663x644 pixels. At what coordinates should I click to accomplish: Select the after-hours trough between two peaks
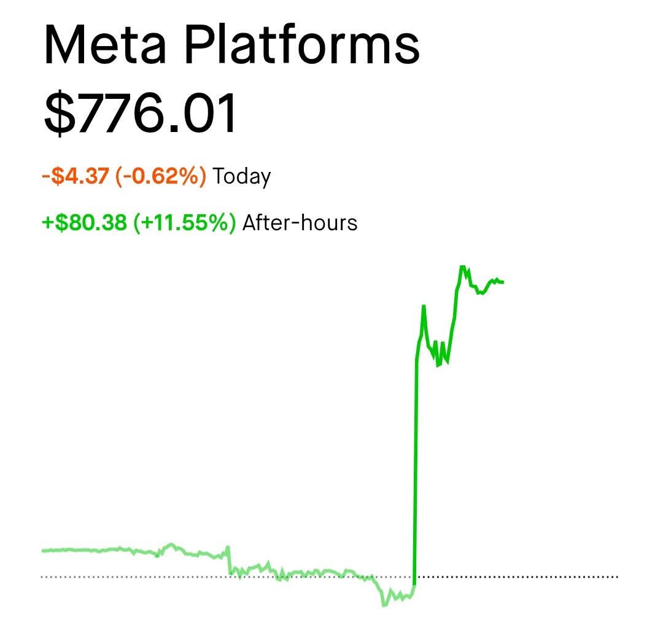point(438,365)
